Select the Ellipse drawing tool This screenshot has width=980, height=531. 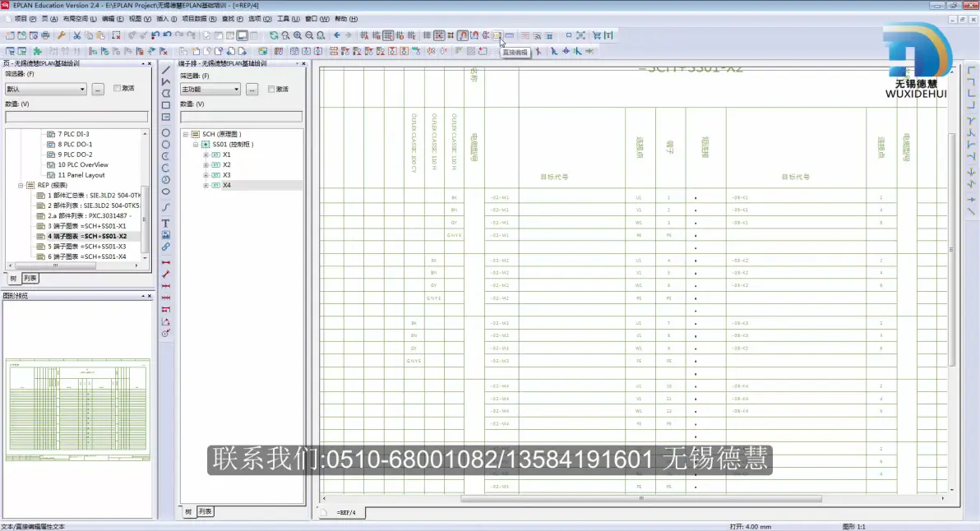[165, 192]
